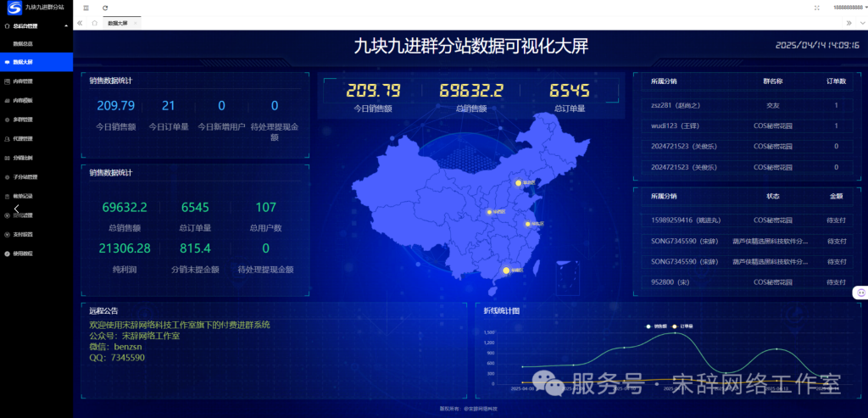
Task: Collapse the 总后台管理 menu group
Action: tap(36, 25)
